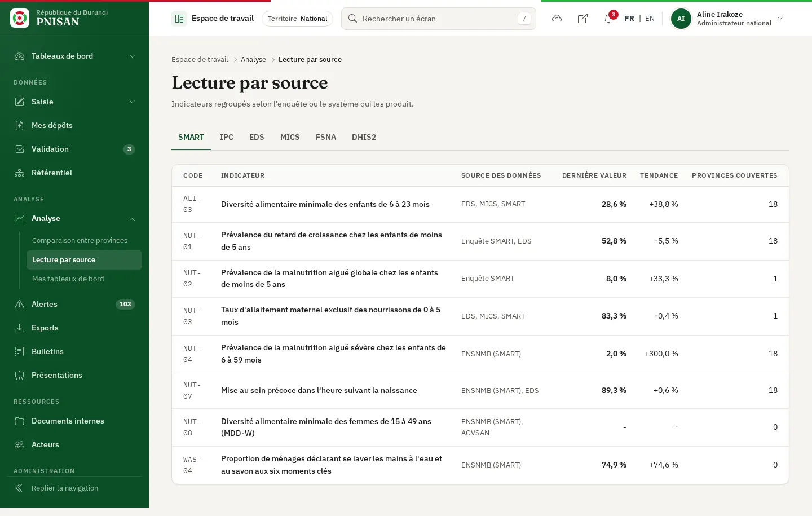The height and width of the screenshot is (516, 812).
Task: Open Mes dépôts upload file icon
Action: (x=20, y=125)
